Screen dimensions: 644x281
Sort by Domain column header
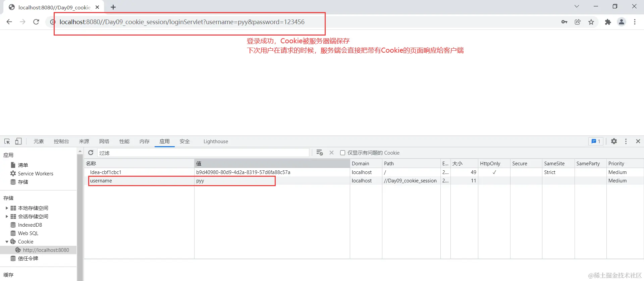point(366,163)
